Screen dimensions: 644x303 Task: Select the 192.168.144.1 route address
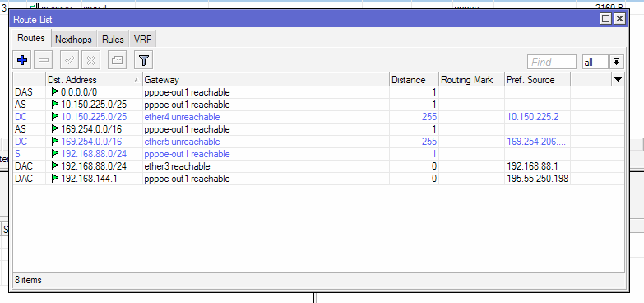(x=89, y=179)
